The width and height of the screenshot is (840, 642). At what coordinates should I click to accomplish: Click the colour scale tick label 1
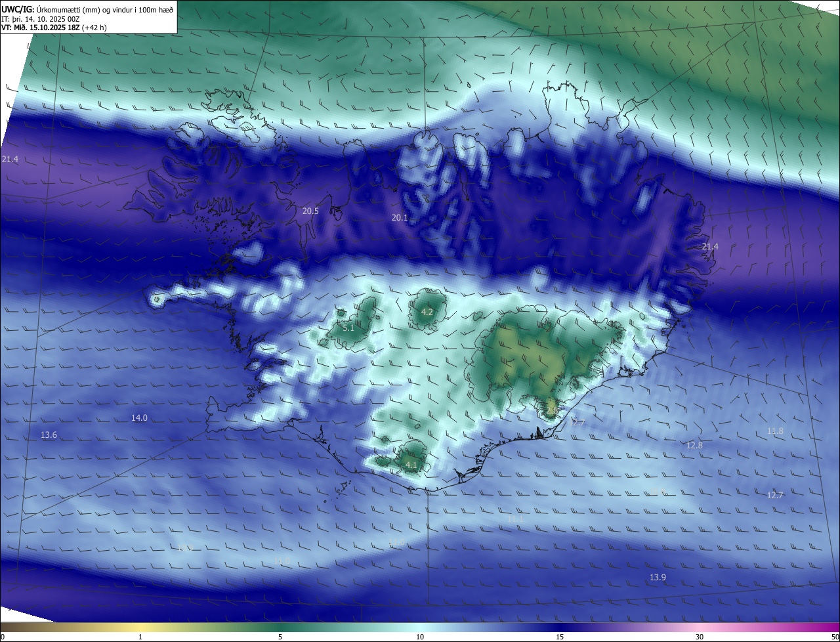pyautogui.click(x=140, y=637)
